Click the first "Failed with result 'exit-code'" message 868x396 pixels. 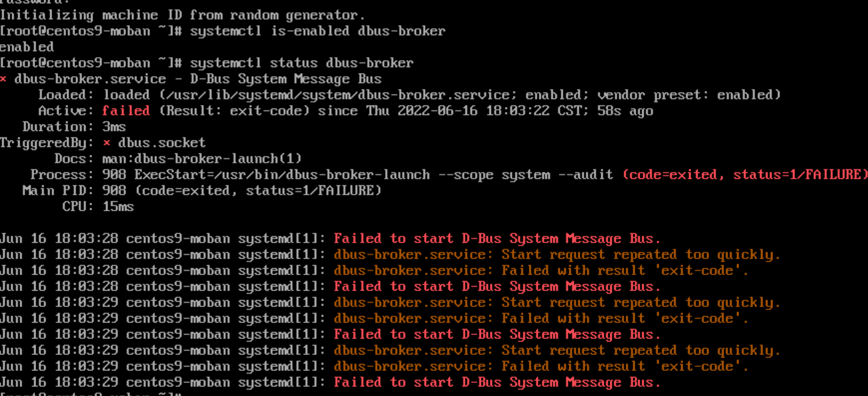(x=625, y=270)
